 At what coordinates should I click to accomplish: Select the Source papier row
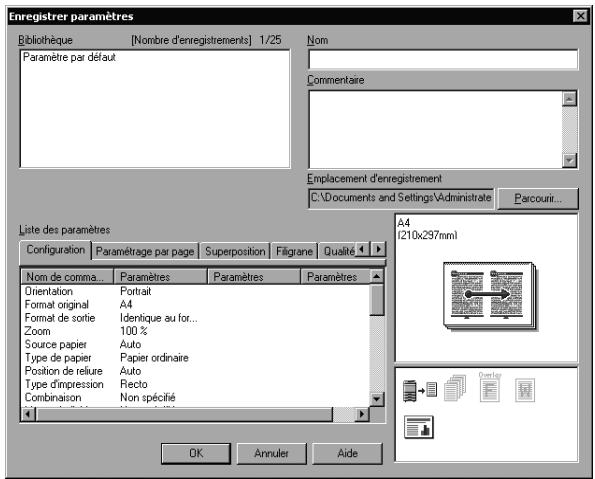point(195,344)
